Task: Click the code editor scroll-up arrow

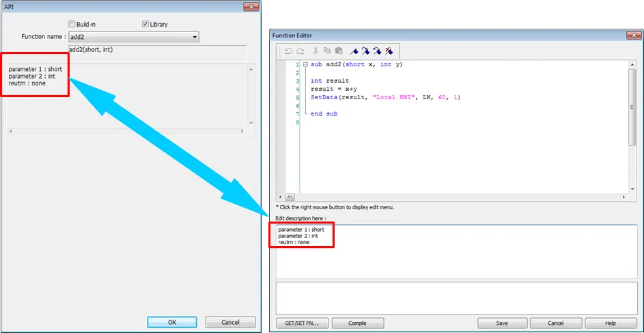Action: (632, 64)
